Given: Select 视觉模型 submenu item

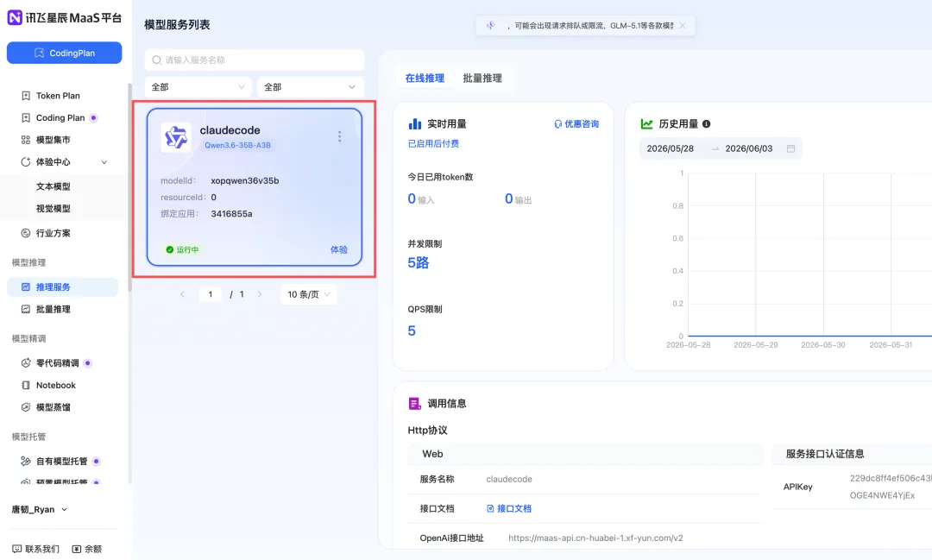Looking at the screenshot, I should point(53,208).
